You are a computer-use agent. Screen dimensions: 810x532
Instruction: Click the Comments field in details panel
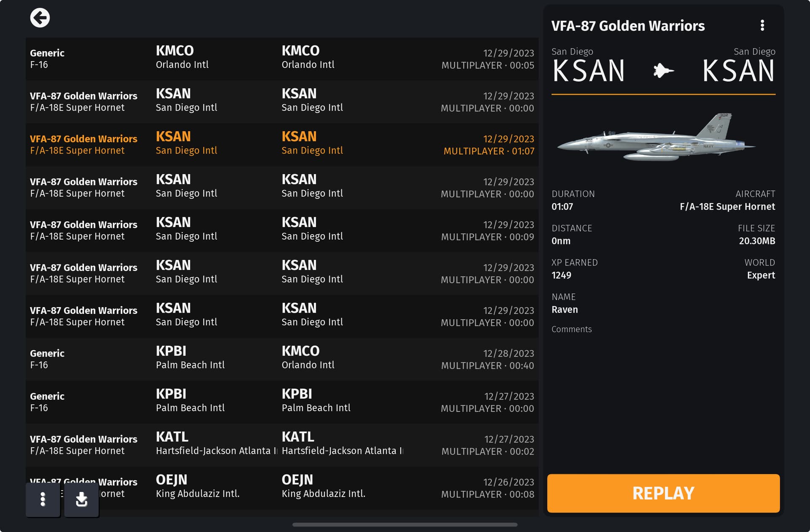click(x=572, y=329)
